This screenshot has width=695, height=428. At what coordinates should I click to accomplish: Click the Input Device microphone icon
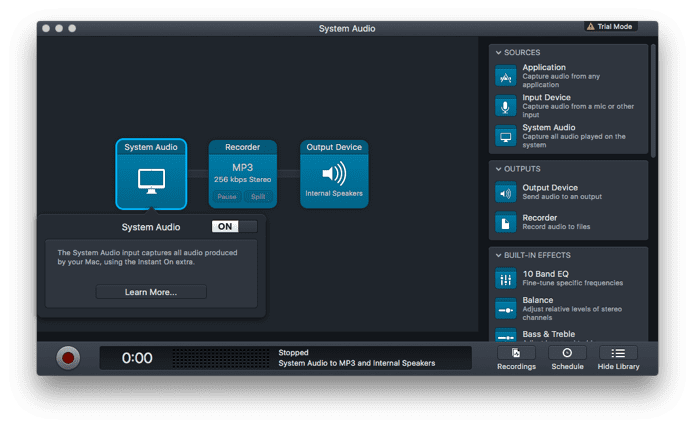point(505,106)
